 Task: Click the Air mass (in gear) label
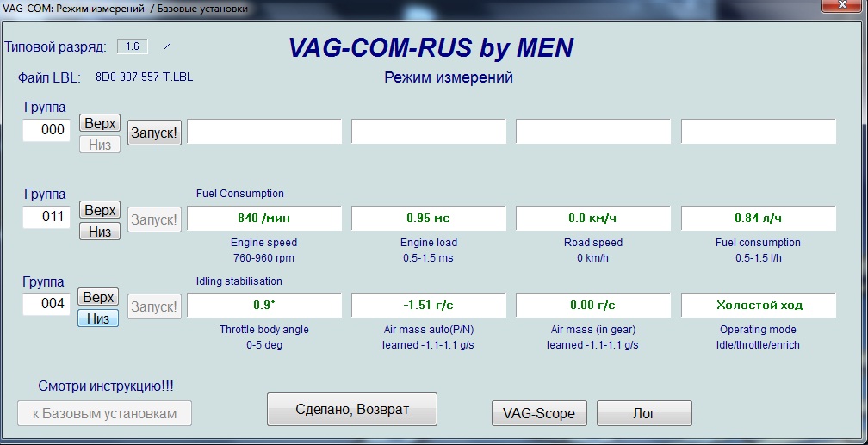593,330
